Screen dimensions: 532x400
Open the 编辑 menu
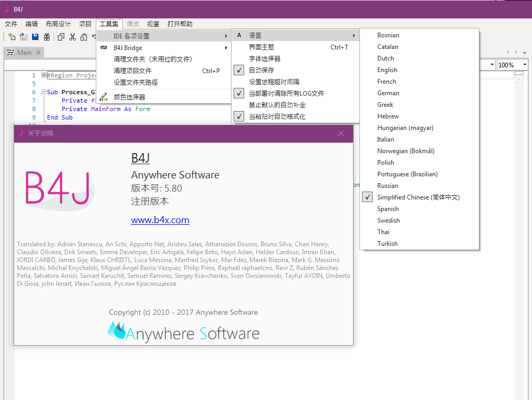(x=32, y=24)
